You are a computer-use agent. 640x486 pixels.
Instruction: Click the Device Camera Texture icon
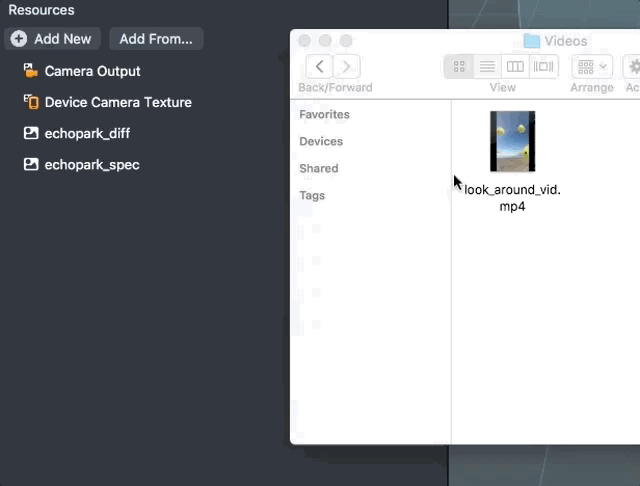click(31, 102)
